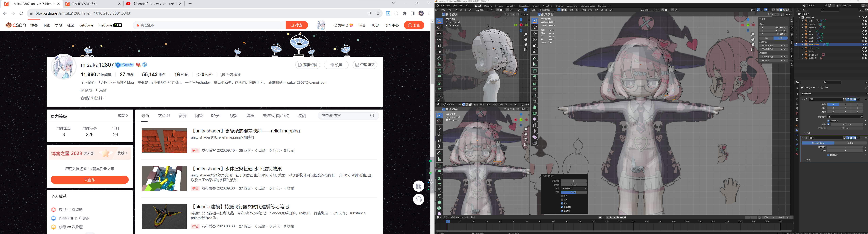This screenshot has width=868, height=234.
Task: Open the 衰减 平方反比 dropdown
Action: [x=574, y=188]
